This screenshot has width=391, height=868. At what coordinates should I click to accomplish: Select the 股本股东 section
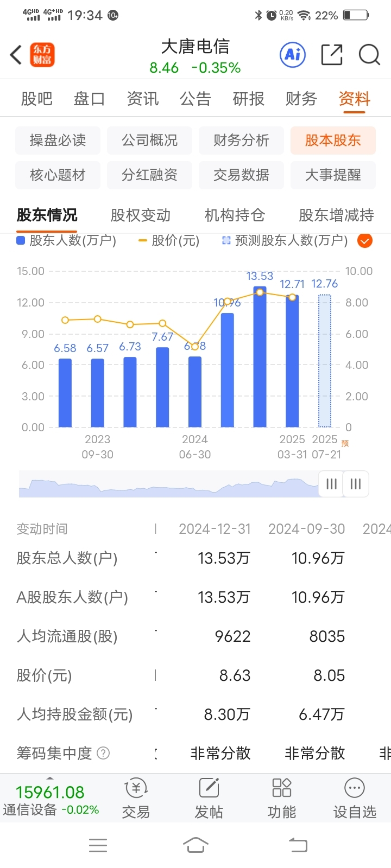point(333,141)
